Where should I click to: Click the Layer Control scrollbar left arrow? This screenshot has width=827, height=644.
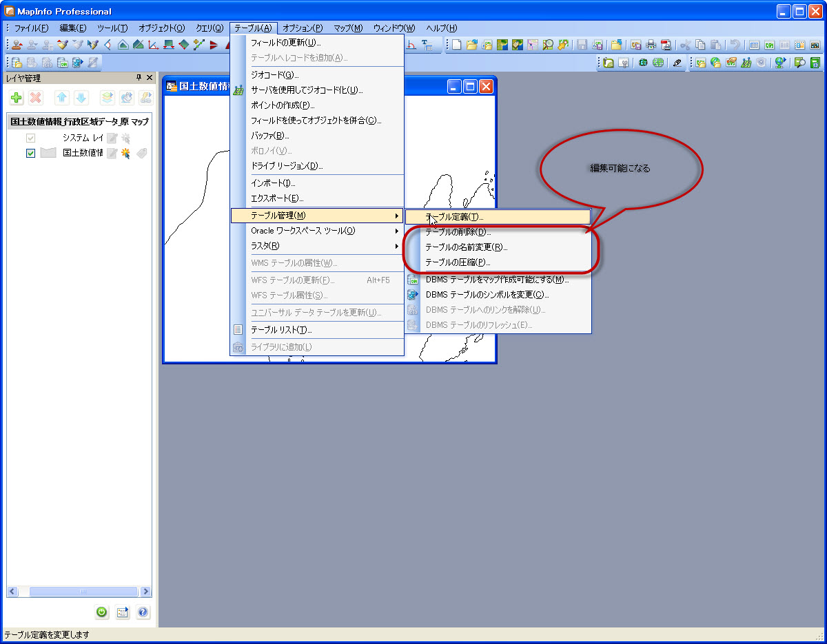coord(13,592)
